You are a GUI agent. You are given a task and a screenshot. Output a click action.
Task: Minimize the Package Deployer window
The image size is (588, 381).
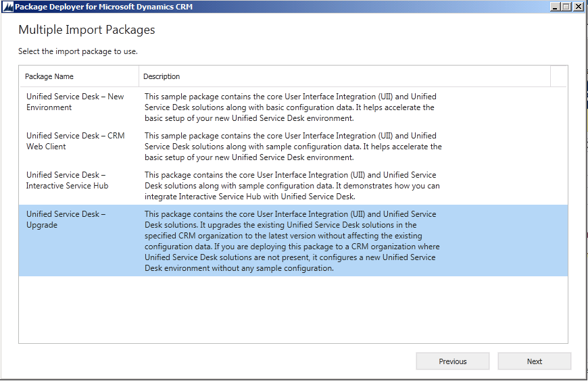point(556,7)
